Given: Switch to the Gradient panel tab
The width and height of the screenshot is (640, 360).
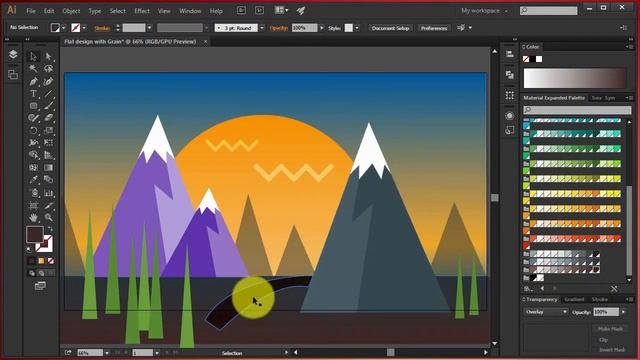Looking at the screenshot, I should pos(574,300).
